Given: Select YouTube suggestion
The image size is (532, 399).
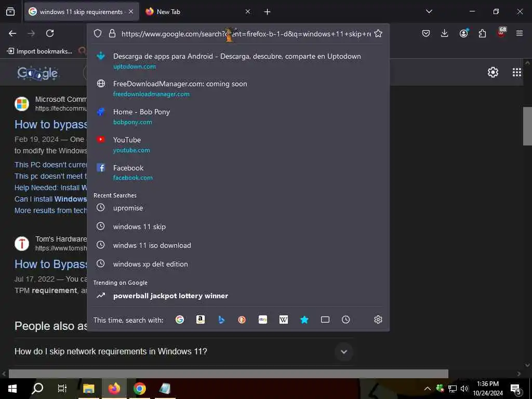Looking at the screenshot, I should tap(238, 144).
